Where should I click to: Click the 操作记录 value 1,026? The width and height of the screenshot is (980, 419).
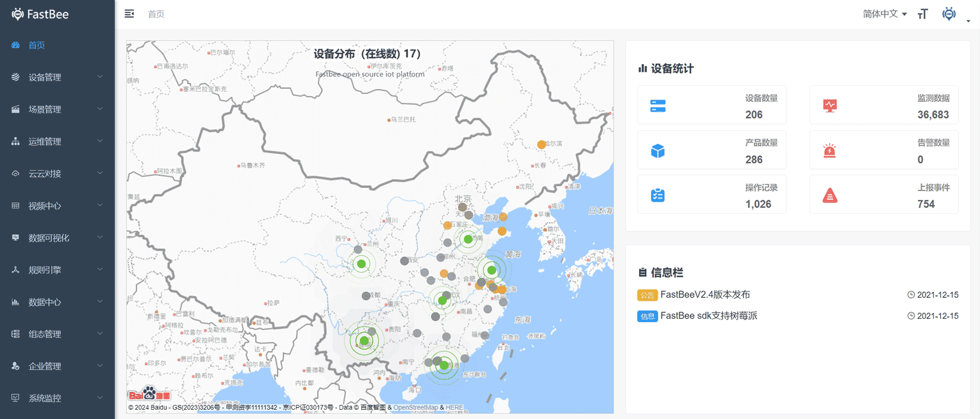(758, 204)
